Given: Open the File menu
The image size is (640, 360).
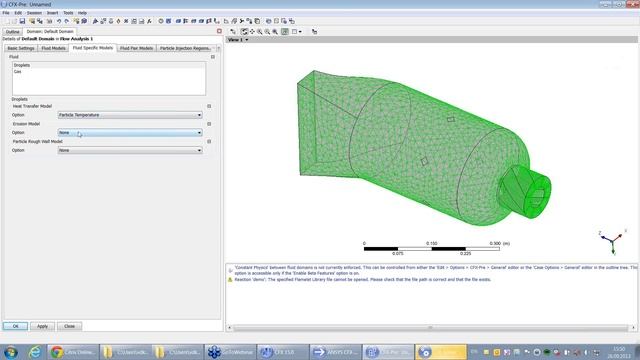Looking at the screenshot, I should (x=6, y=13).
